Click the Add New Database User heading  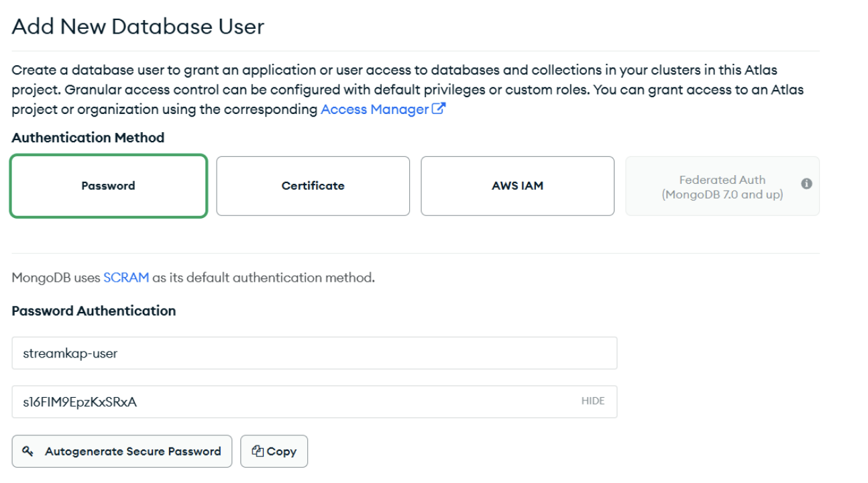pyautogui.click(x=138, y=27)
